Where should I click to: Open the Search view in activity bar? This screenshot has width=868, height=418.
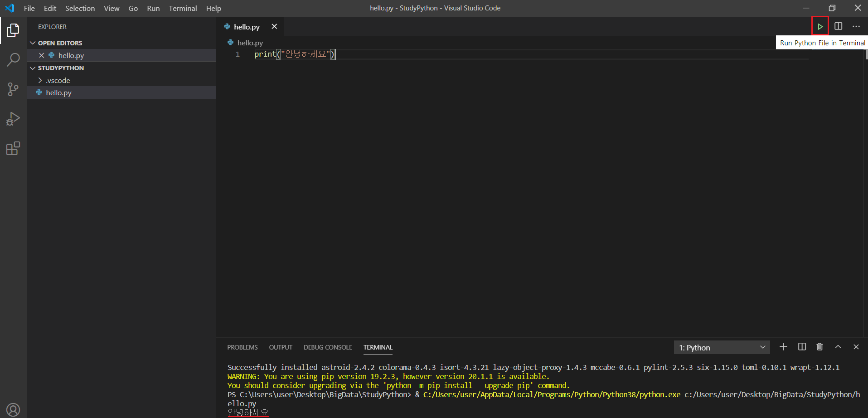[x=13, y=59]
